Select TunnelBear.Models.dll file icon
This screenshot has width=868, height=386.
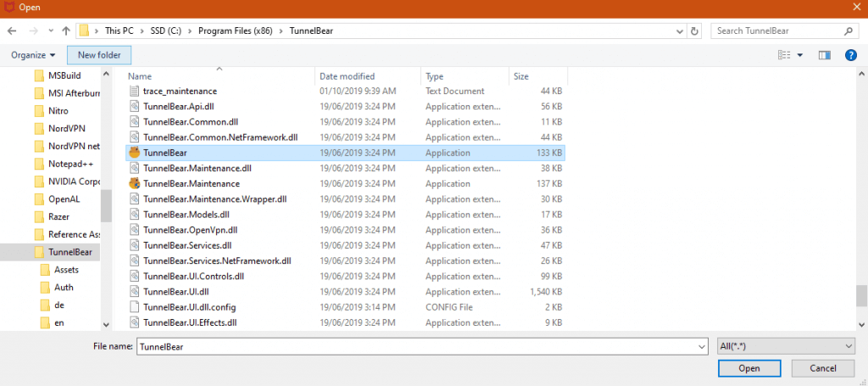[134, 215]
